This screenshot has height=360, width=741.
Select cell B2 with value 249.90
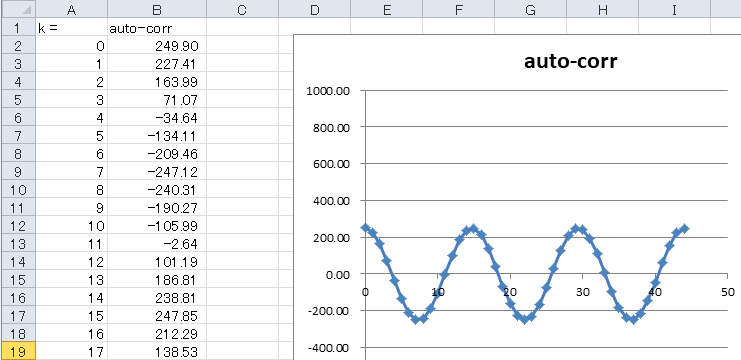[157, 46]
